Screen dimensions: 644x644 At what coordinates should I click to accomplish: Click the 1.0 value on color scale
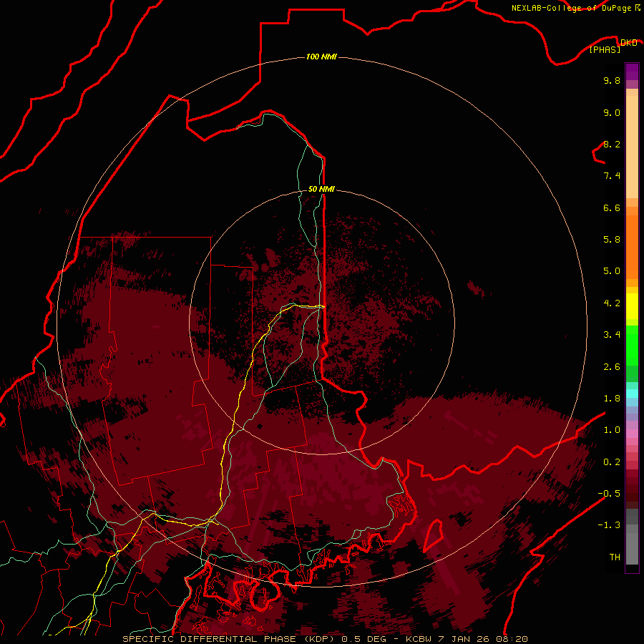click(x=612, y=429)
